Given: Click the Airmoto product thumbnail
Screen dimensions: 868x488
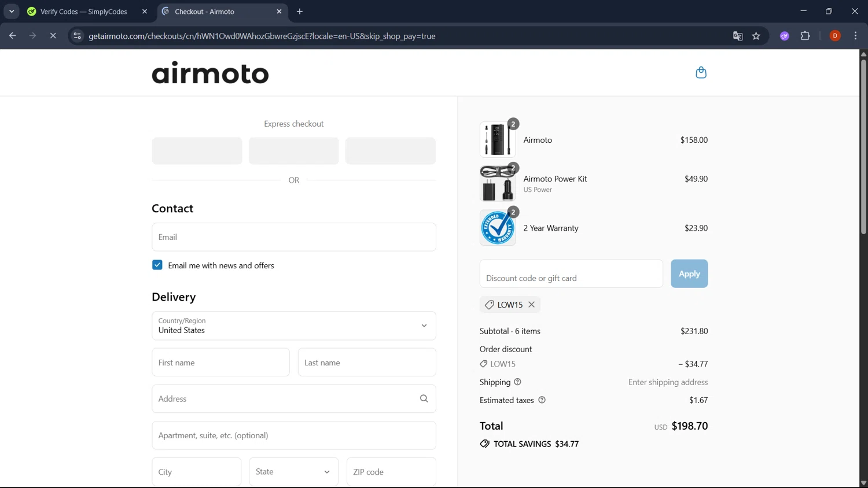Looking at the screenshot, I should [x=498, y=140].
